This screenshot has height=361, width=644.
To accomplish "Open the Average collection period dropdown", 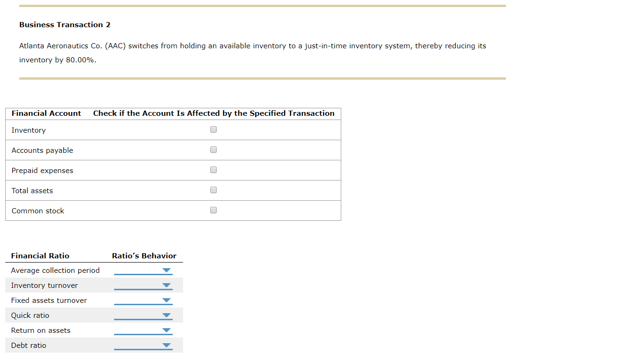I will click(166, 270).
